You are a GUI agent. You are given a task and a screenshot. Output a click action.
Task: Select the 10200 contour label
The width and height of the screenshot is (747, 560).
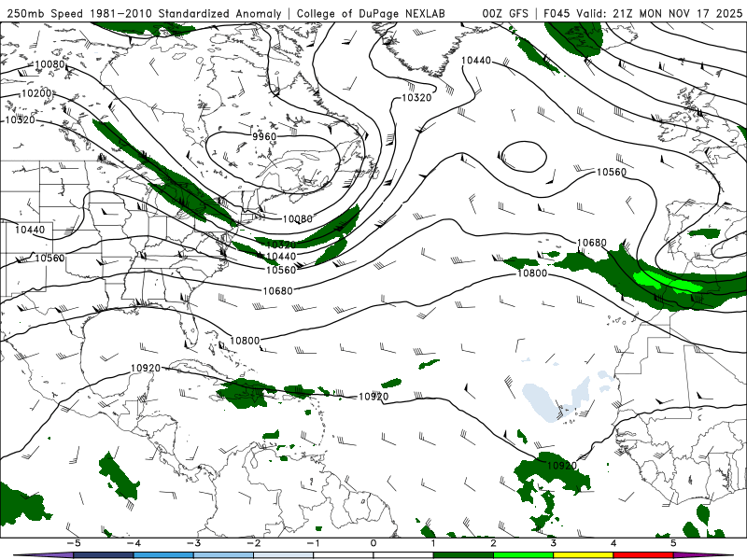click(x=36, y=93)
